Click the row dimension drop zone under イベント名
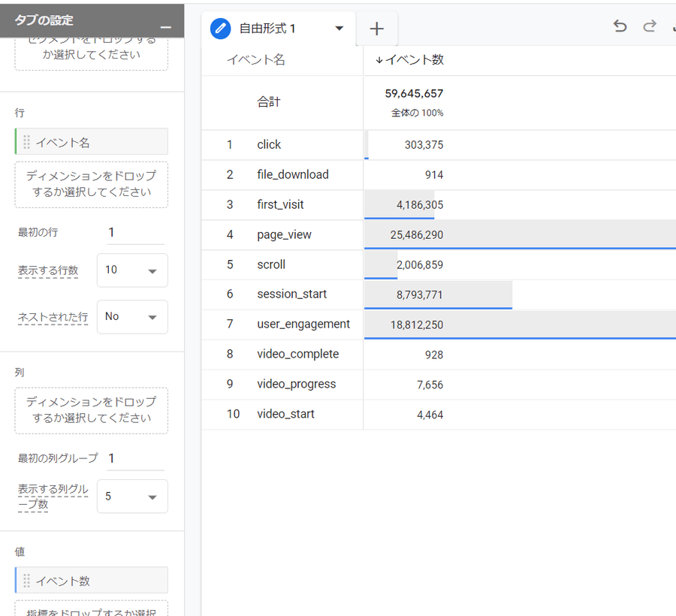 click(x=92, y=185)
